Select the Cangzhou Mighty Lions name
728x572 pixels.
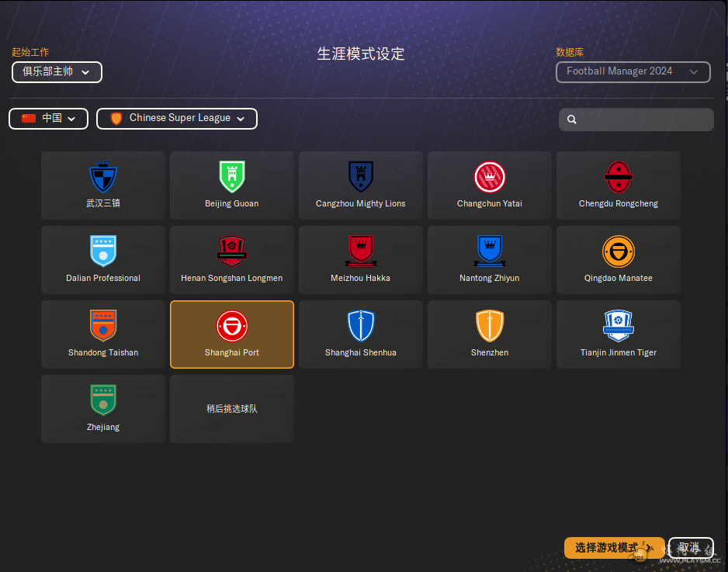(x=361, y=203)
